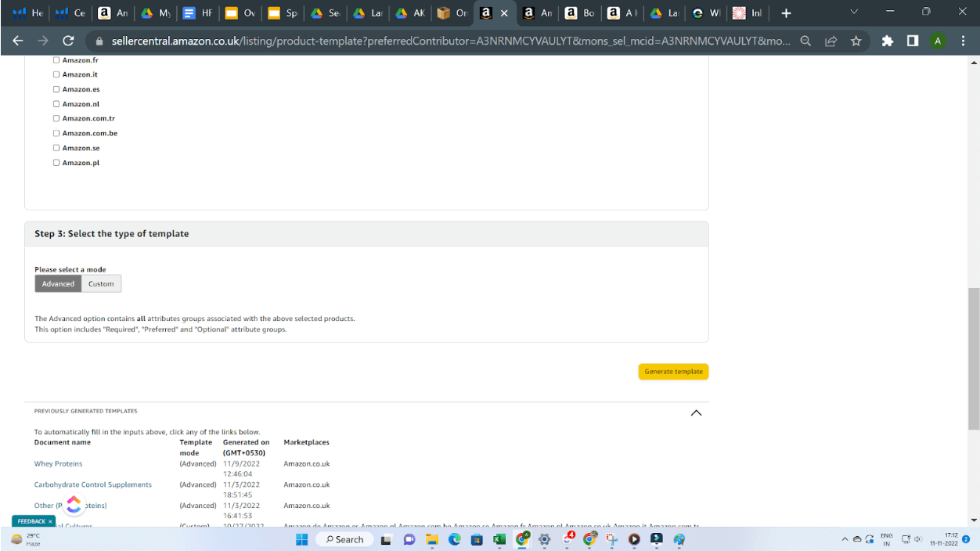Open Excel from the taskbar
The image size is (980, 551).
499,539
